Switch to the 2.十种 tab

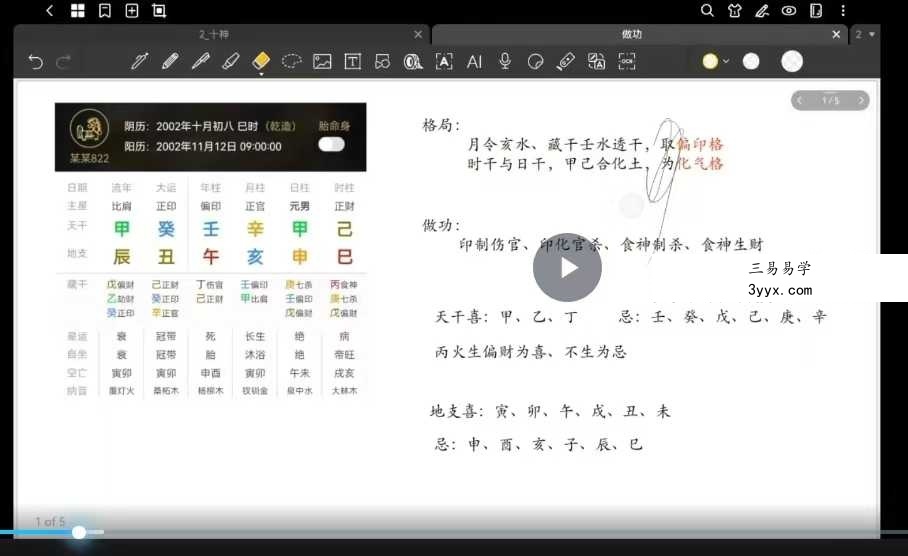[214, 35]
